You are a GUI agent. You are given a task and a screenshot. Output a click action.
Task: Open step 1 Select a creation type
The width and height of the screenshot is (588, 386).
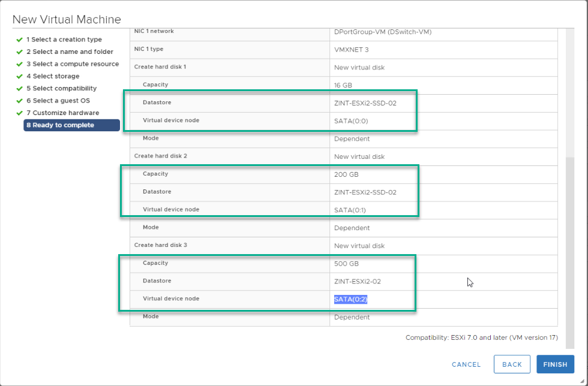(x=64, y=40)
